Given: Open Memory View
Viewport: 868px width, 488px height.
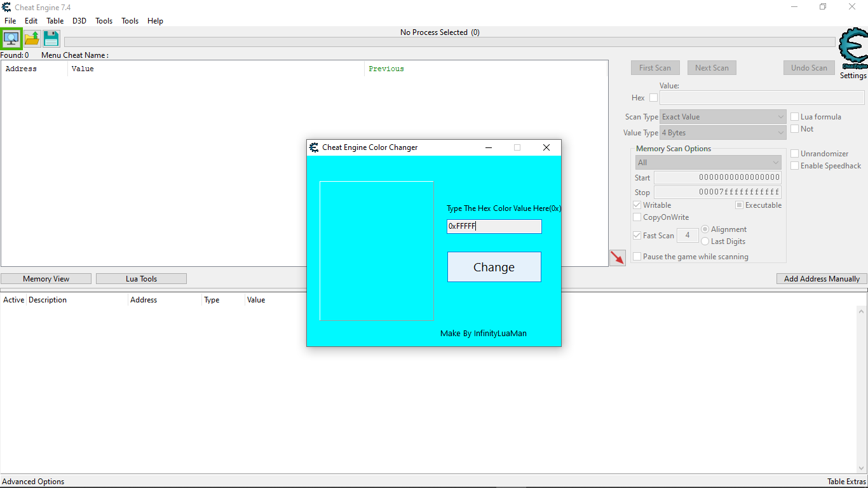Looking at the screenshot, I should tap(46, 279).
